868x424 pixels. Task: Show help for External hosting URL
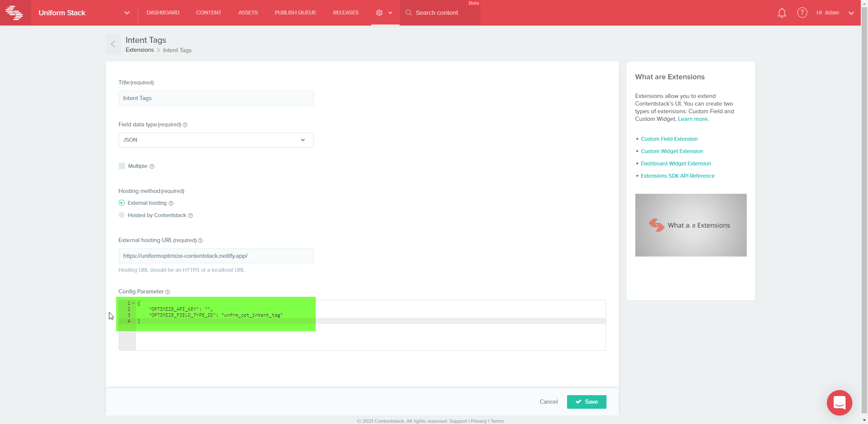pos(200,240)
